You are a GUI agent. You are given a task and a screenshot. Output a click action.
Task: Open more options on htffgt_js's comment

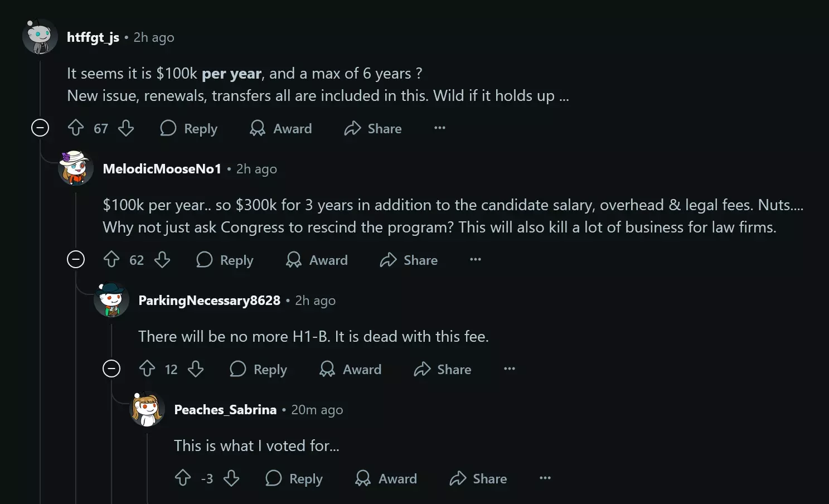[440, 128]
